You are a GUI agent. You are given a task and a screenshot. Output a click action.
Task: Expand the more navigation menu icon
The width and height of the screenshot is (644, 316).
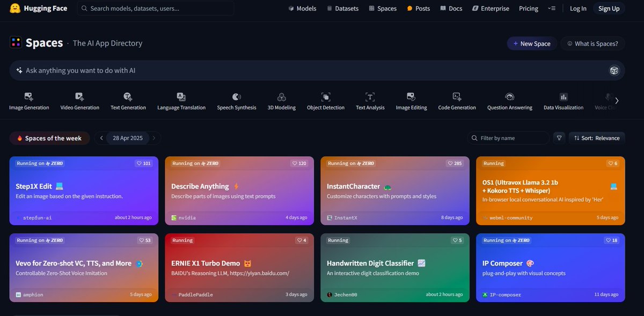(552, 9)
